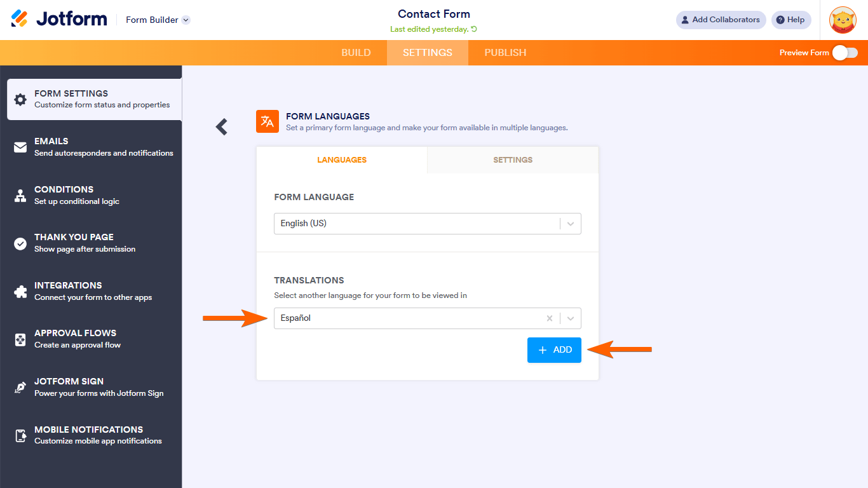Open Emails via envelope icon
Screen dimensions: 868x488
(20, 147)
